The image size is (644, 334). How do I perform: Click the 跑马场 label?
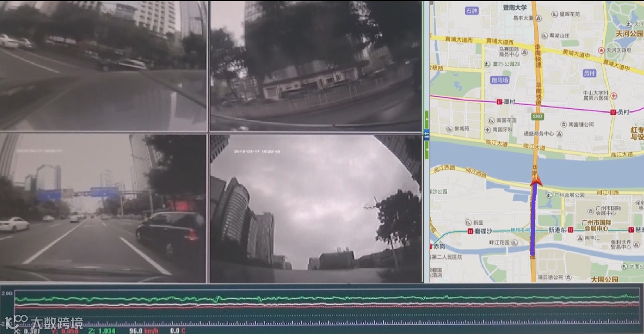pyautogui.click(x=499, y=80)
